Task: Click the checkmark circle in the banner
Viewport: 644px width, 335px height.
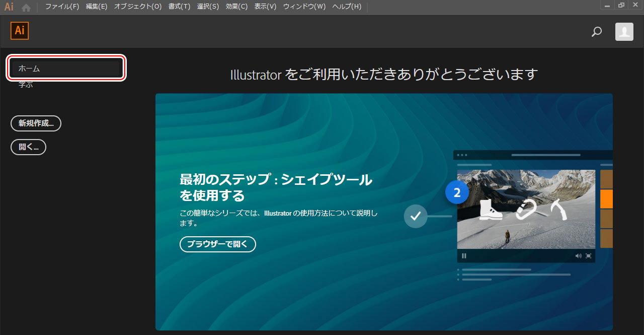Action: [416, 216]
